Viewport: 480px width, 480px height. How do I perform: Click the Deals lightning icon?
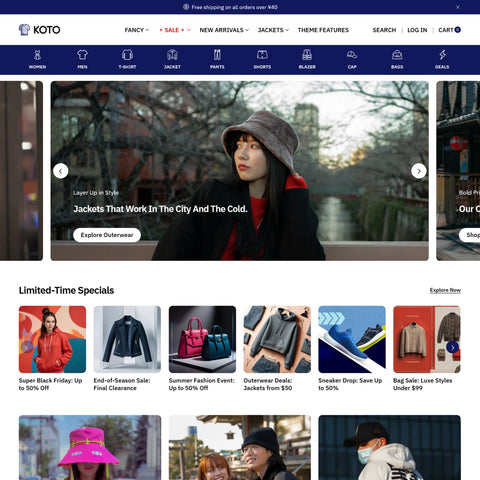[442, 55]
